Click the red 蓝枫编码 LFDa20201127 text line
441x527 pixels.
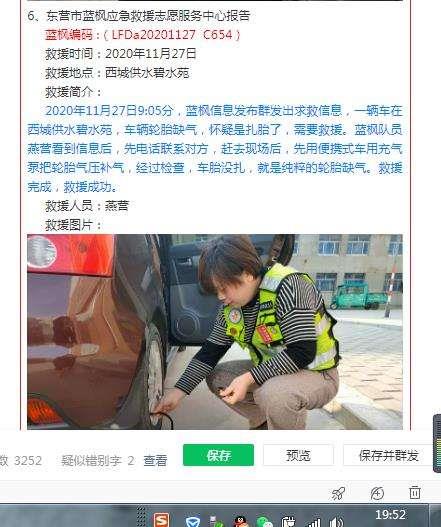(143, 35)
